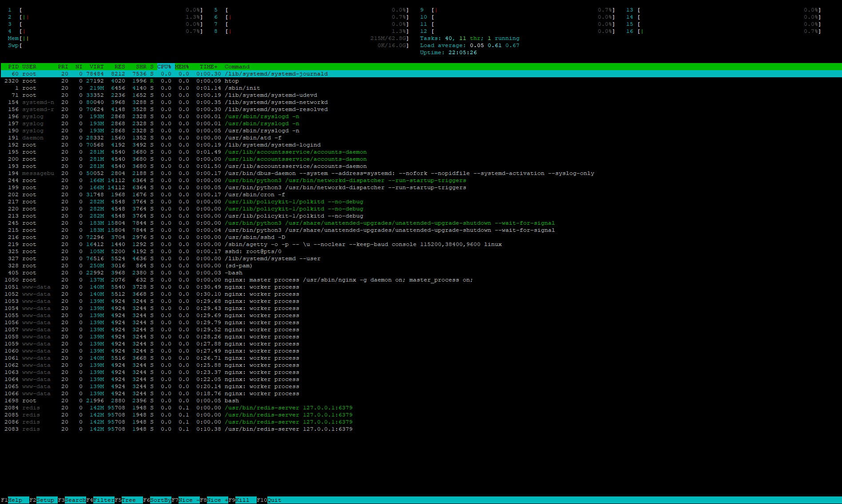
Task: Sort by the VIRT column header
Action: pyautogui.click(x=97, y=67)
